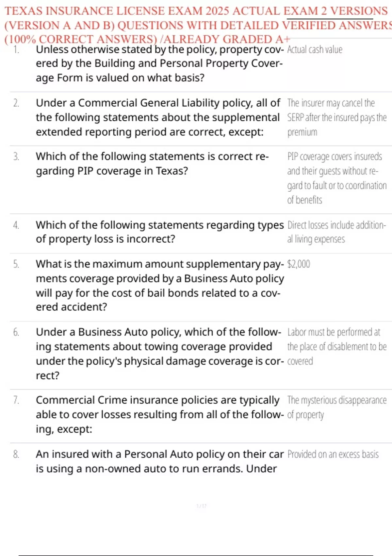Click the '$2,000' answer
Image resolution: width=392 pixels, height=556 pixels.
(299, 264)
